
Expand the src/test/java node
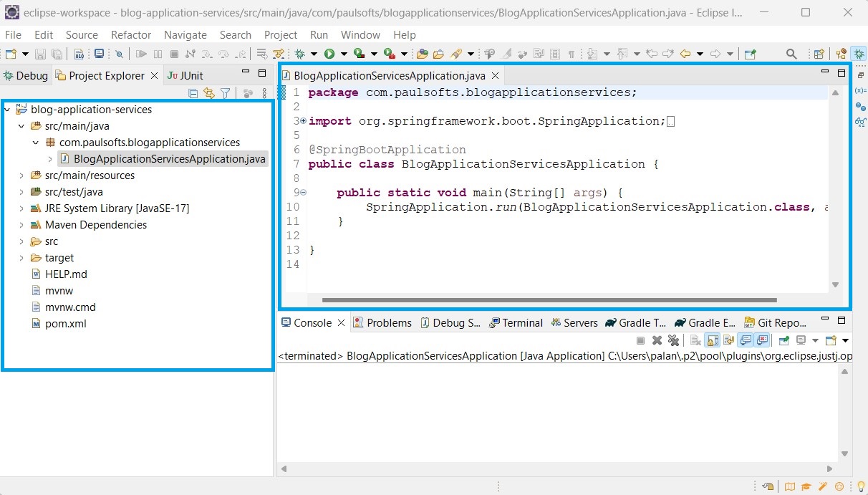pos(21,191)
